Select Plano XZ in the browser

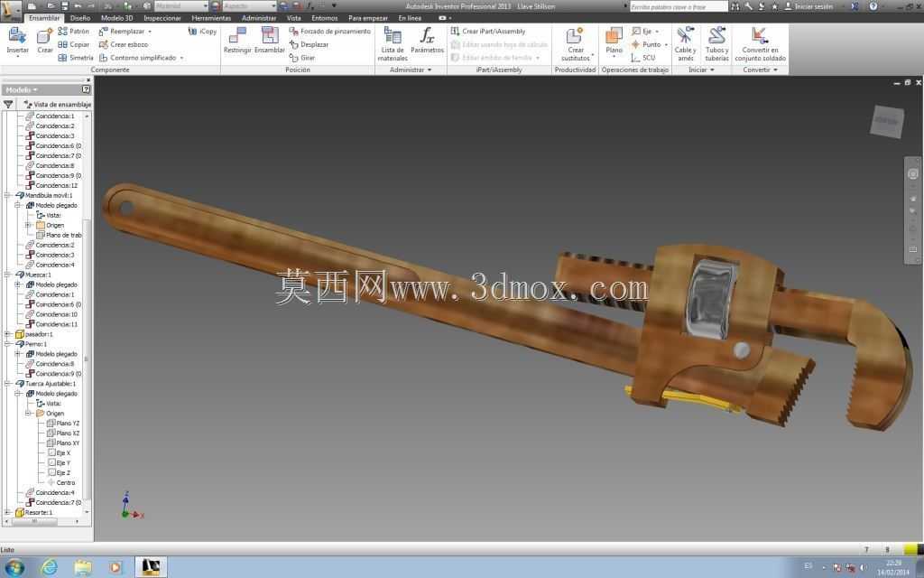tap(63, 433)
